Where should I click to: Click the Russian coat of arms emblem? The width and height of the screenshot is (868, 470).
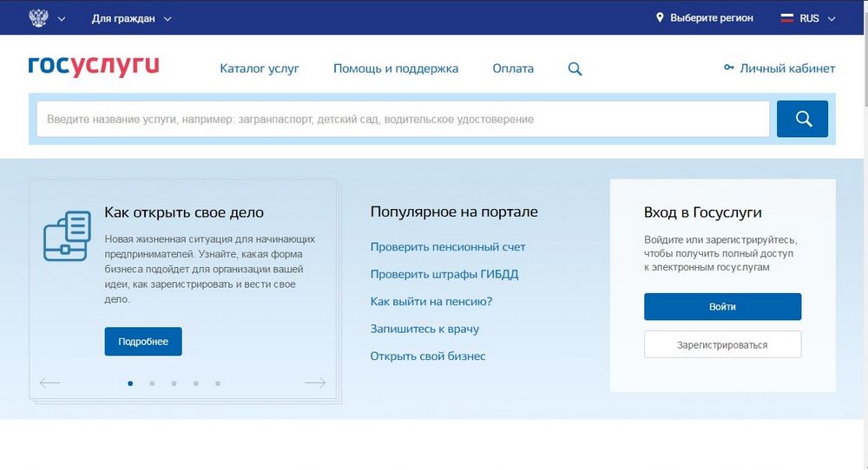pos(38,17)
